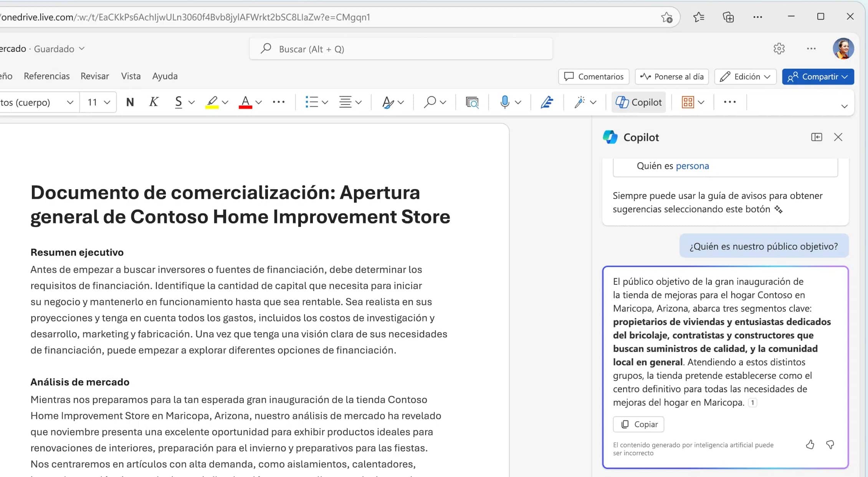Viewport: 868px width, 477px height.
Task: Click the Designer magic wand icon
Action: tap(579, 102)
